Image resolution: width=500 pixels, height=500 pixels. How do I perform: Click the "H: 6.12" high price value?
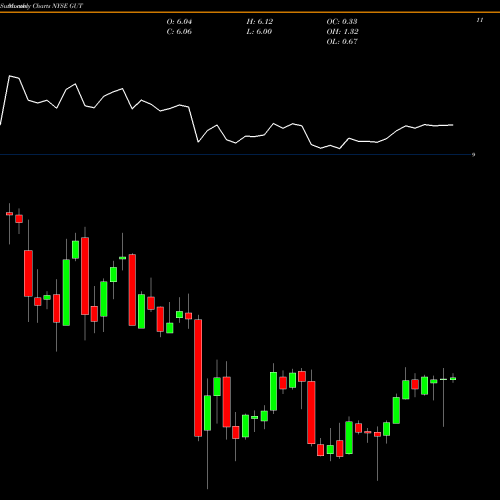(x=260, y=22)
